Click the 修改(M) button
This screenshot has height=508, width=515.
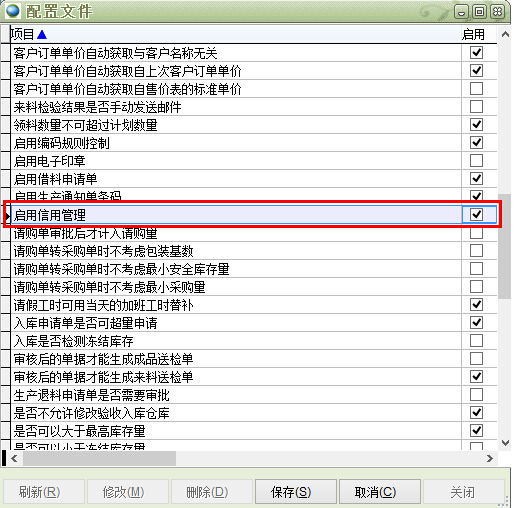[x=128, y=491]
